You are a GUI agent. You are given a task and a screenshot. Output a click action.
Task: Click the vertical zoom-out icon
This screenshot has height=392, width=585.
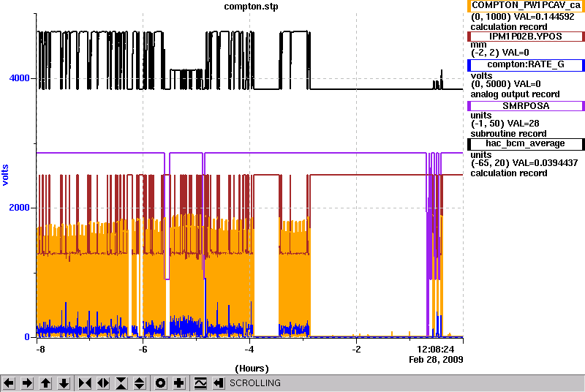pyautogui.click(x=140, y=383)
